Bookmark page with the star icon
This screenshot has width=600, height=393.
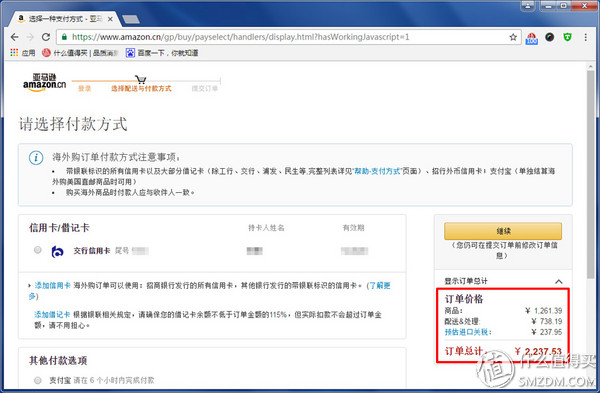(x=513, y=37)
